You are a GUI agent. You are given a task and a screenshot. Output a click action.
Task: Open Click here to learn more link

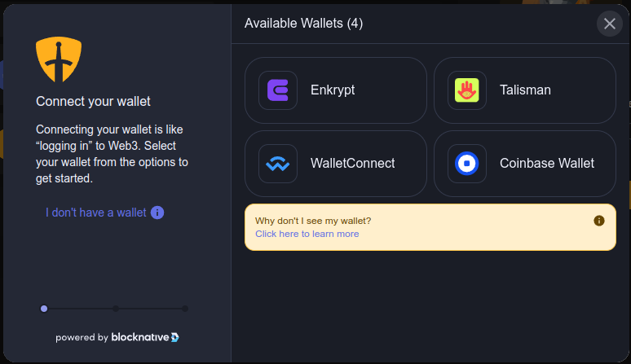[x=307, y=234]
